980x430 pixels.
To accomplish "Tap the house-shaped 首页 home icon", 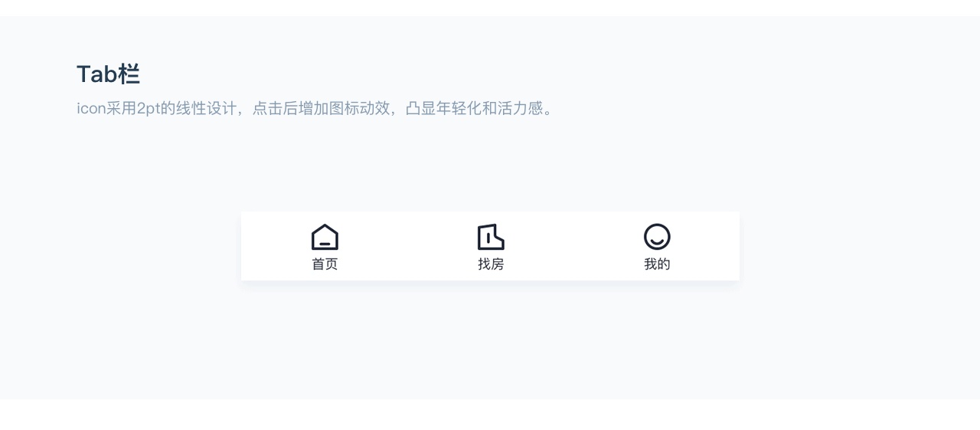I will pyautogui.click(x=325, y=237).
